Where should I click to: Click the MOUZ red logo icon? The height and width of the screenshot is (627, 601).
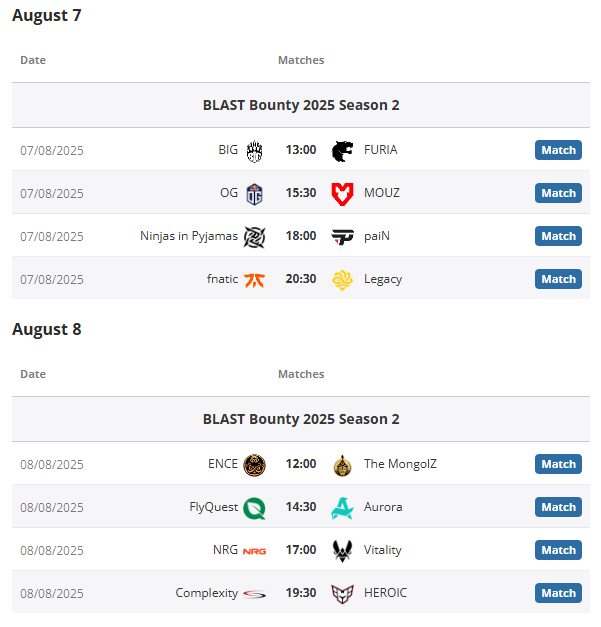tap(343, 193)
